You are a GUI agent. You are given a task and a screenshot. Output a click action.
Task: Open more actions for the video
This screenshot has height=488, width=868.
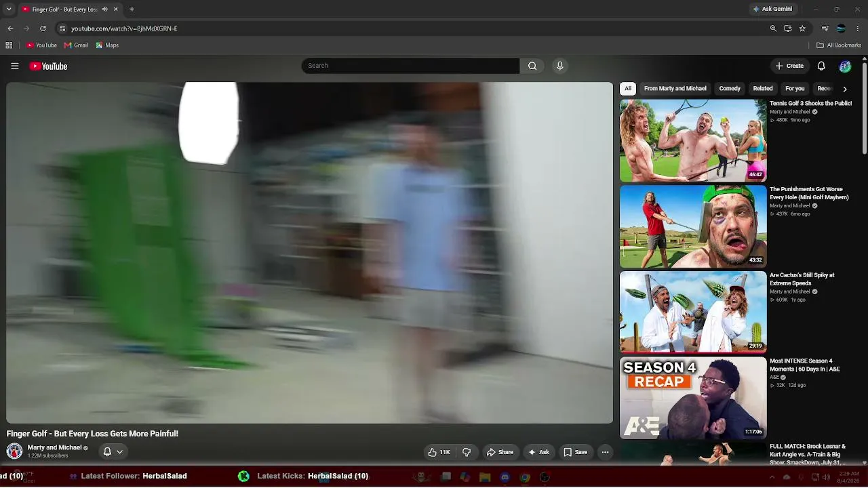(605, 452)
